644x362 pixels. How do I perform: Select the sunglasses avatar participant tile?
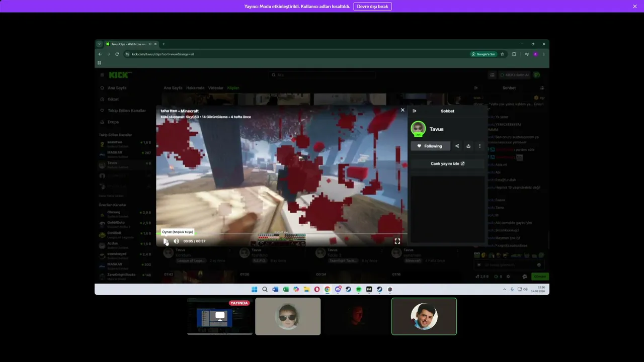(x=288, y=316)
